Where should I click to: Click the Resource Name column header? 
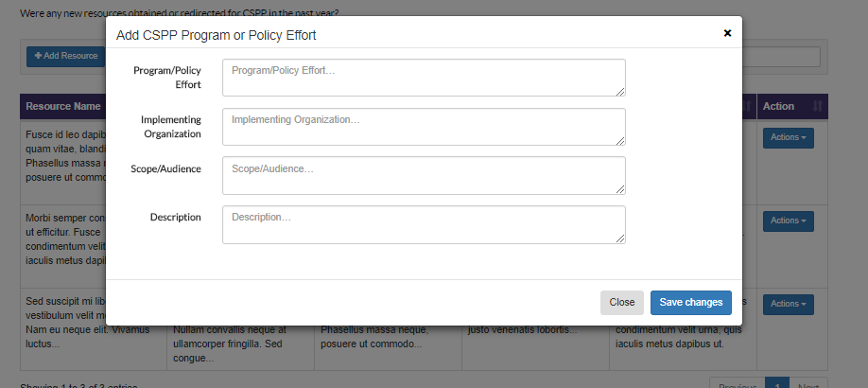(x=63, y=106)
